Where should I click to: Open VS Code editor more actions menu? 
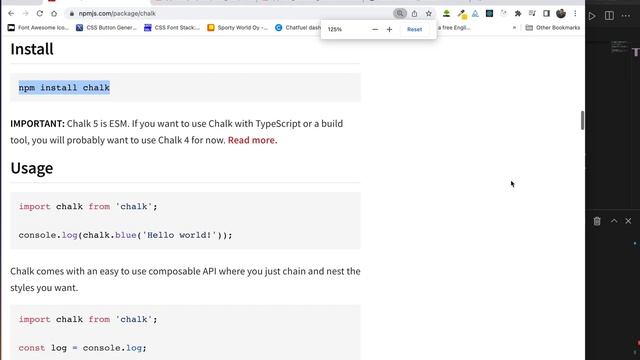pyautogui.click(x=626, y=16)
